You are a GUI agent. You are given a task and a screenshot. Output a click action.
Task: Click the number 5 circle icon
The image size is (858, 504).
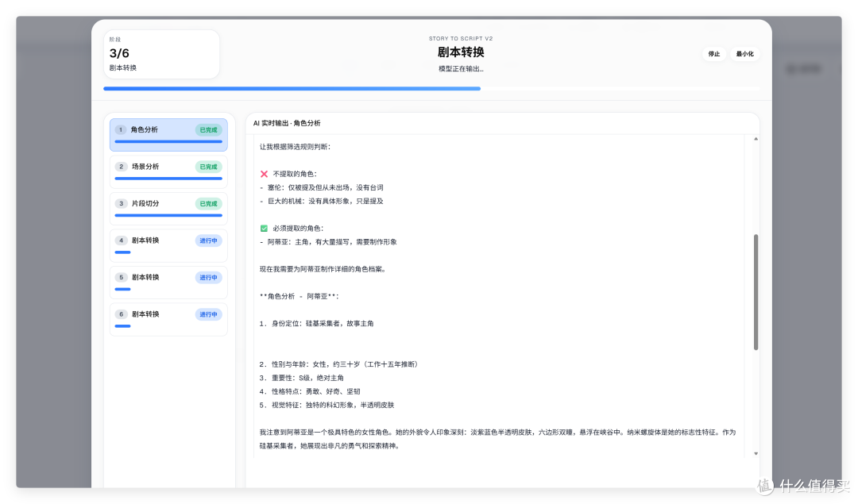click(x=121, y=277)
